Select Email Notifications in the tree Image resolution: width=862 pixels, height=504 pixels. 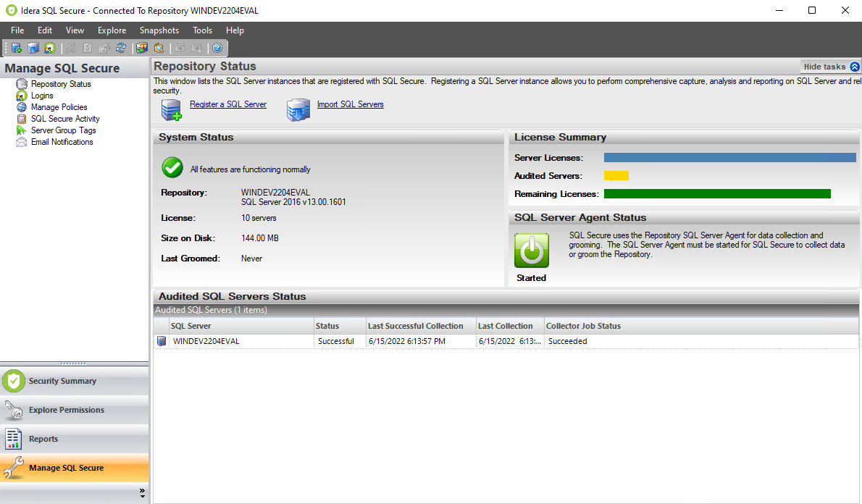[x=62, y=142]
